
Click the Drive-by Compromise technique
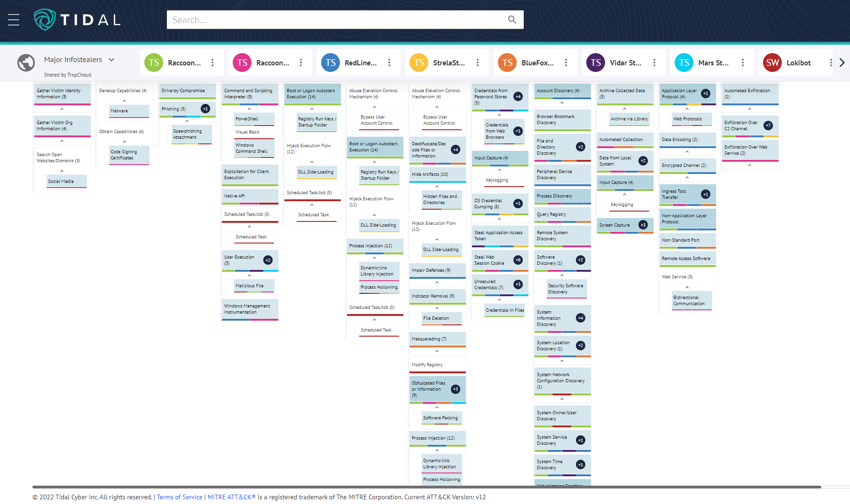(187, 91)
